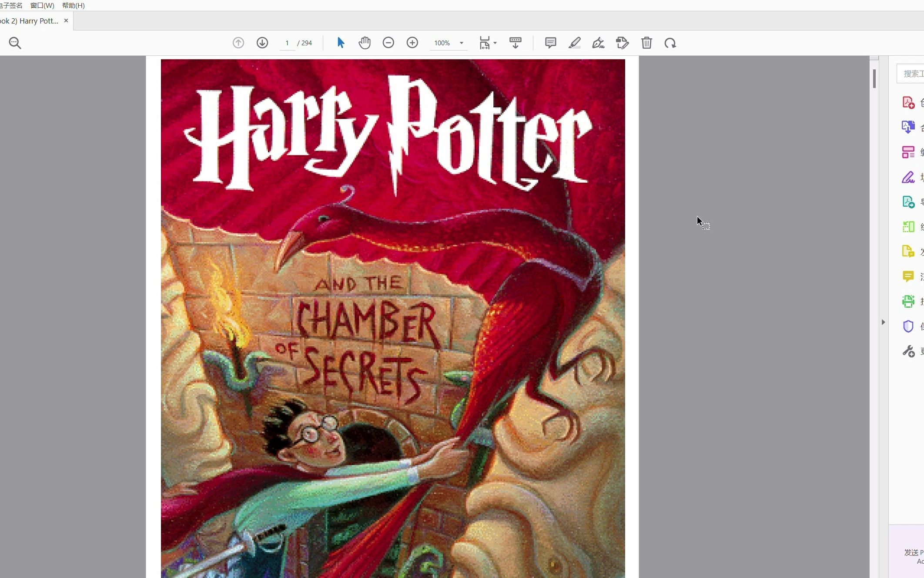Open the 电子签名 menu
Viewport: 924px width, 578px height.
tap(11, 5)
